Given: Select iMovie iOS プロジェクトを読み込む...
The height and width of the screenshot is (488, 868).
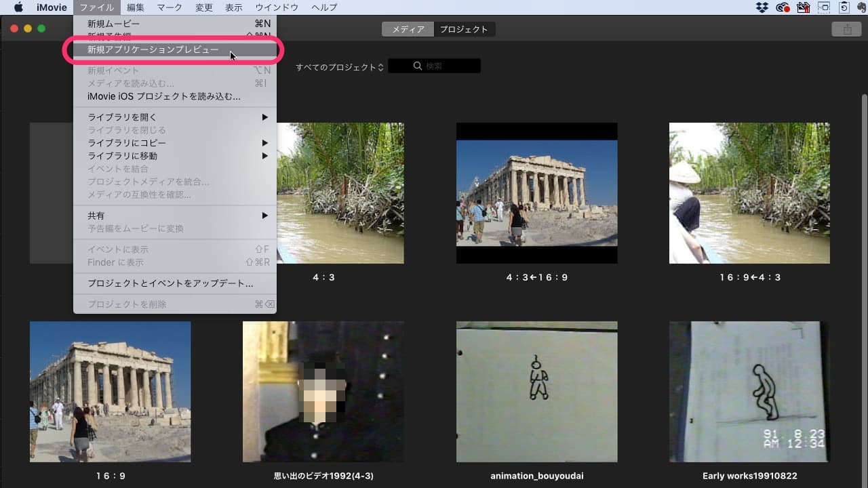Looking at the screenshot, I should pos(175,96).
